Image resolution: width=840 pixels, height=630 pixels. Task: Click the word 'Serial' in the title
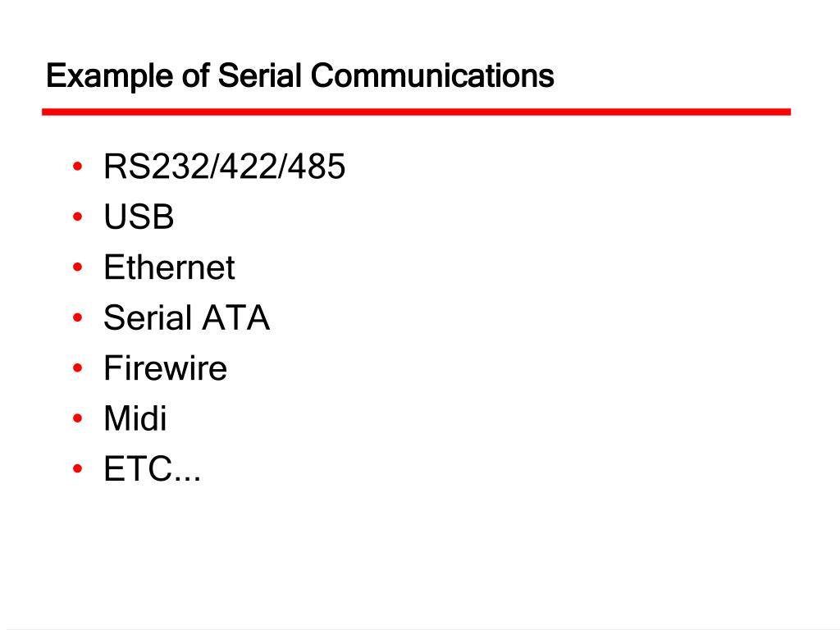point(260,75)
